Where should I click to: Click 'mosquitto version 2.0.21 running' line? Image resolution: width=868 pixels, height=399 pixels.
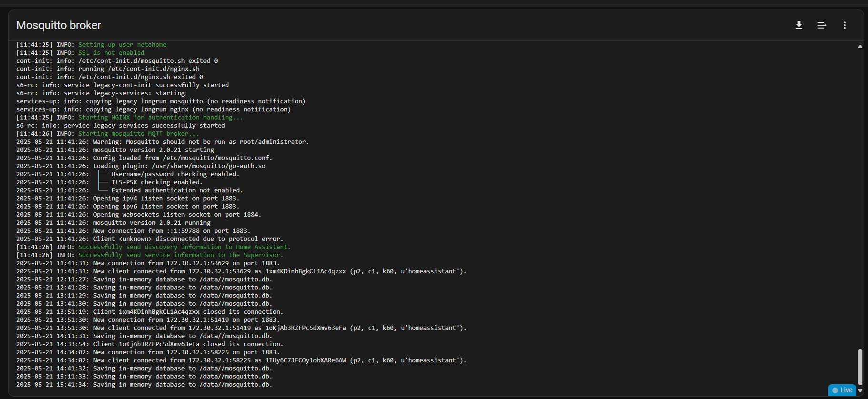coord(113,223)
